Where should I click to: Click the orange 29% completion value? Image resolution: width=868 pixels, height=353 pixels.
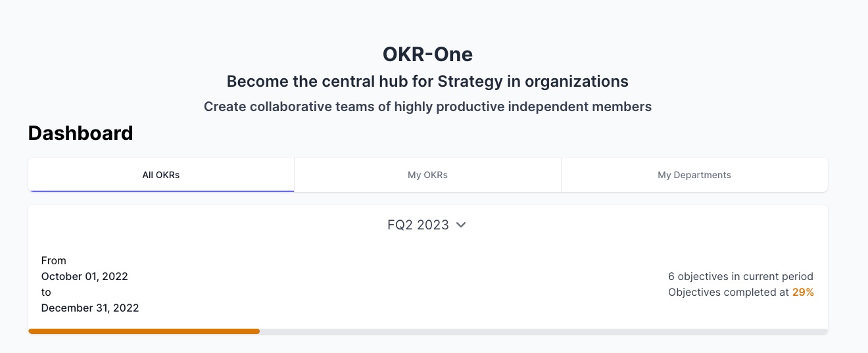coord(803,292)
